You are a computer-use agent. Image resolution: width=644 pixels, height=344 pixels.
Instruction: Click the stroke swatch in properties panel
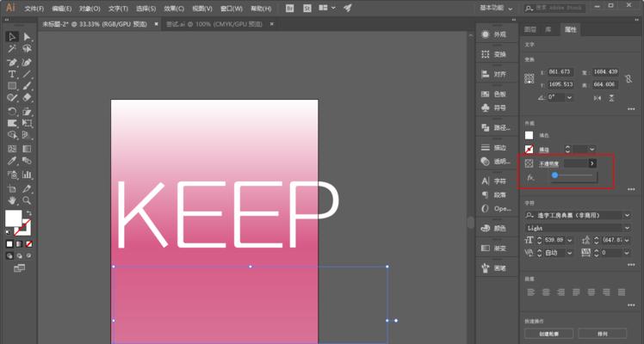[529, 150]
